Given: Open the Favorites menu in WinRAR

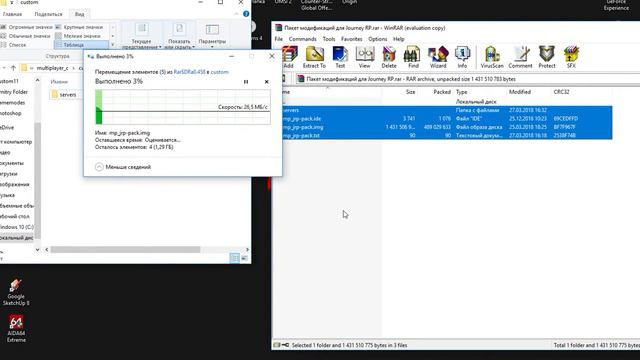Looking at the screenshot, I should [x=351, y=39].
